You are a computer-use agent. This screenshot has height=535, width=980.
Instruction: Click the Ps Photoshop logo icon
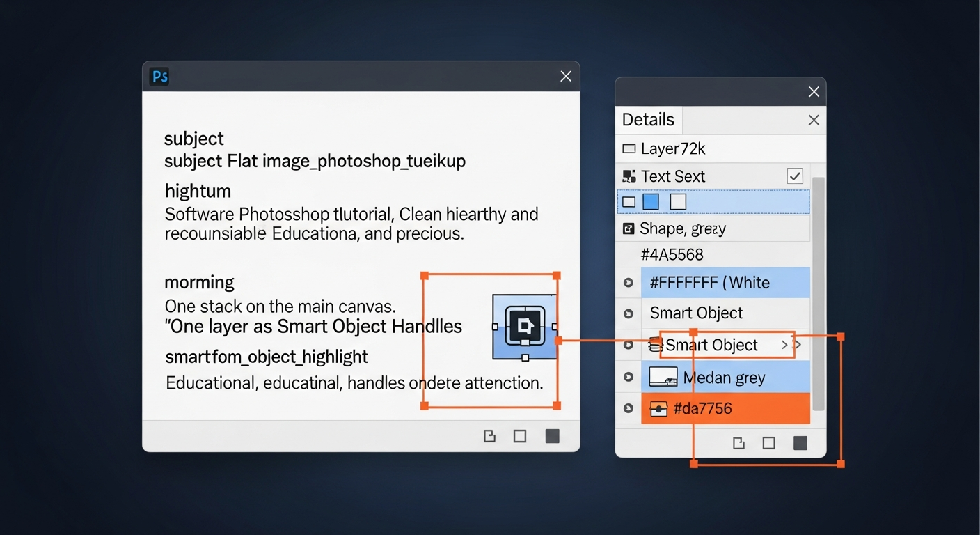click(x=160, y=77)
